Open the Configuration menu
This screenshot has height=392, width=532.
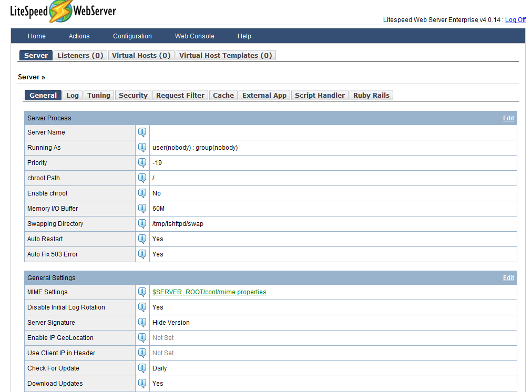(x=132, y=36)
